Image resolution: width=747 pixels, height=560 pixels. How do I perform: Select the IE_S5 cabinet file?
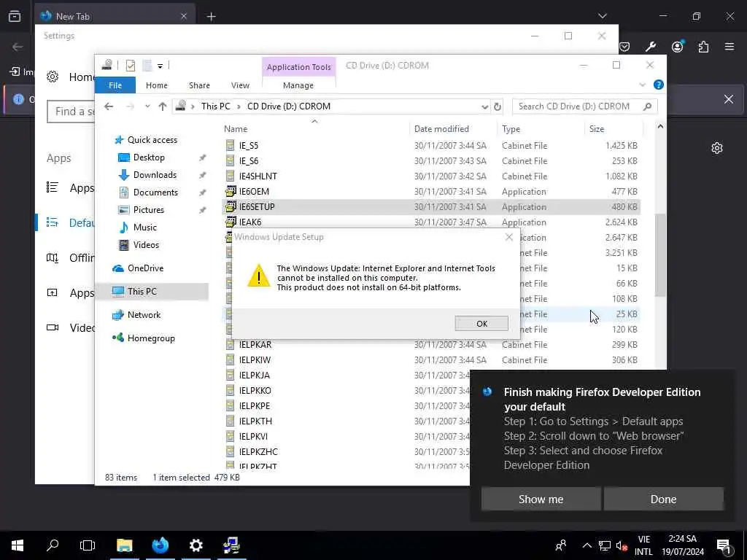point(431,146)
